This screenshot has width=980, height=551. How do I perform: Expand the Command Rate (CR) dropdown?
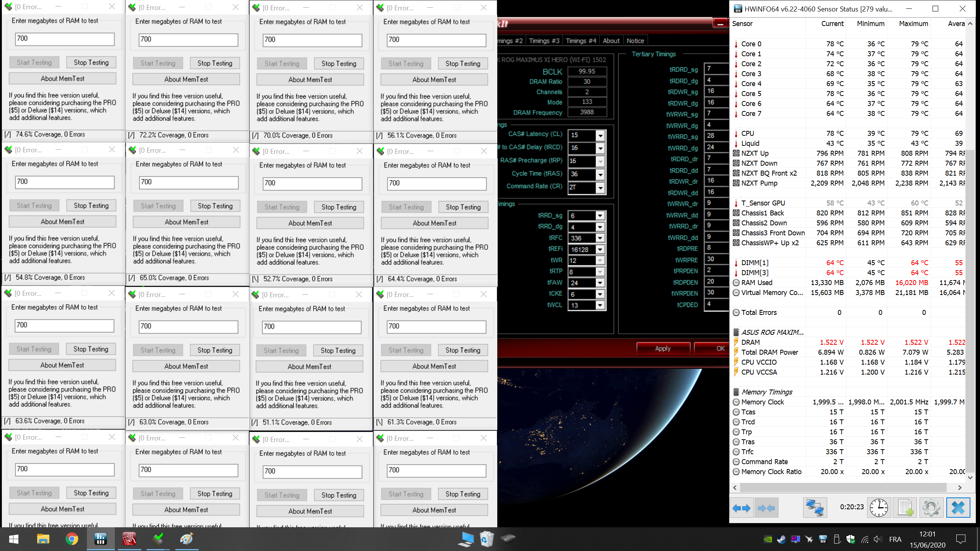[x=600, y=187]
